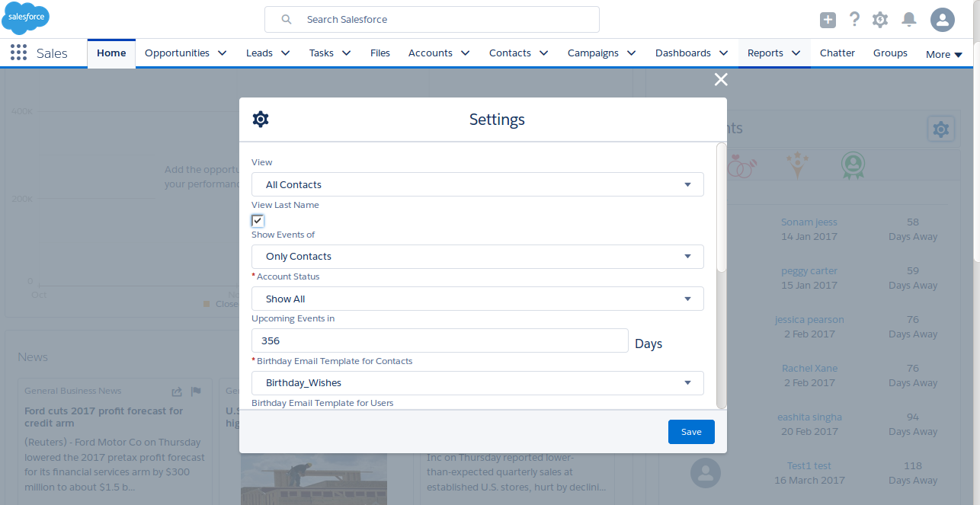Open Sonam jeess's contact link

tap(809, 222)
